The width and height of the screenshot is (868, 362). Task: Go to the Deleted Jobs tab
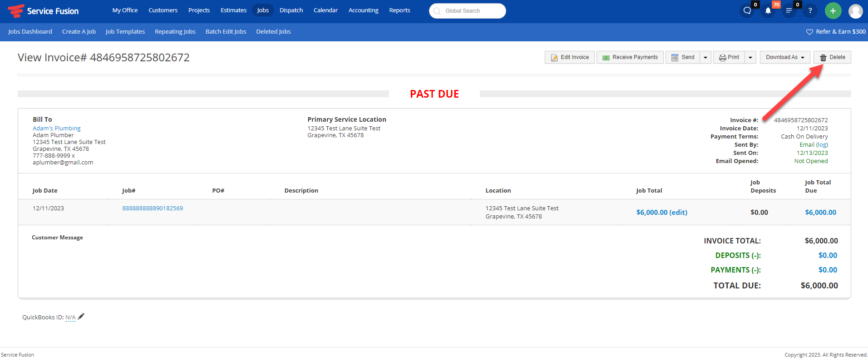pyautogui.click(x=273, y=31)
